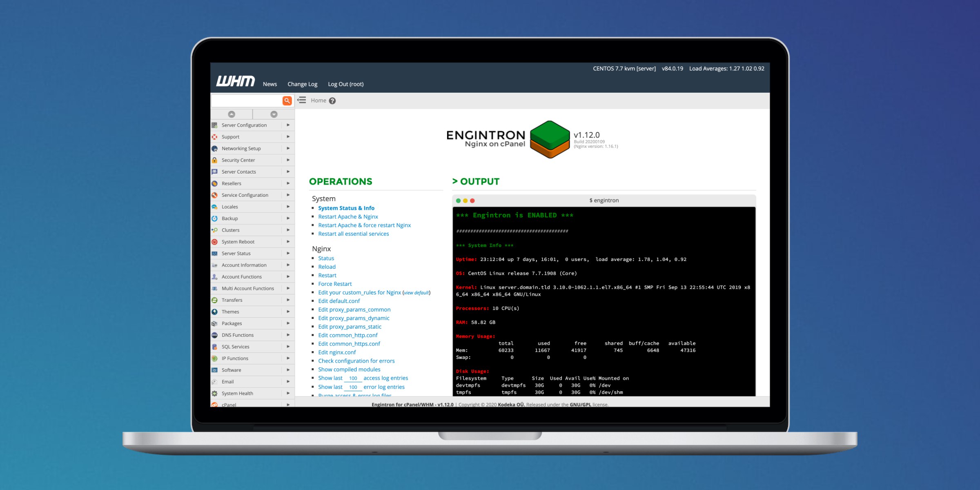Expand the Networking Setup arrow
Image resolution: width=980 pixels, height=490 pixels.
pyautogui.click(x=288, y=148)
